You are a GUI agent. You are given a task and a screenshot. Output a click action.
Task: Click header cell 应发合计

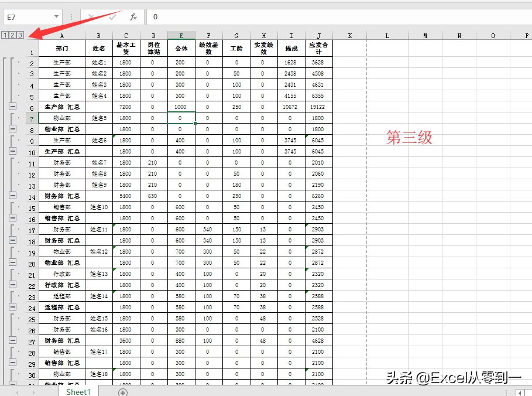tap(318, 48)
